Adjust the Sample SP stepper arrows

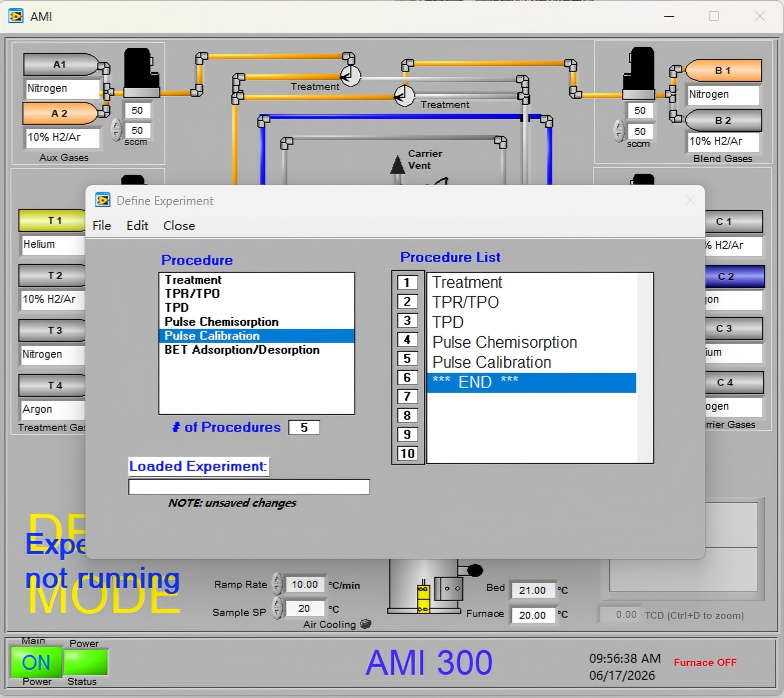tap(277, 608)
